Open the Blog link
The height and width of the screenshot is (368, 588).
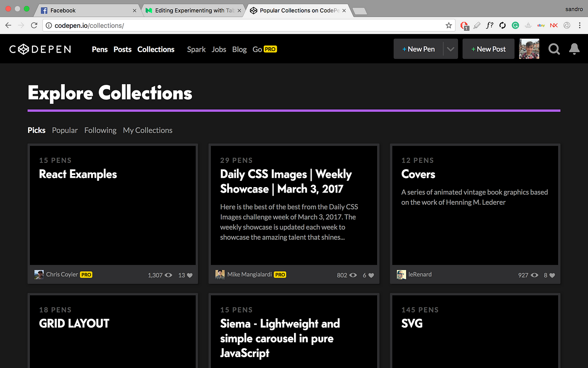point(239,49)
